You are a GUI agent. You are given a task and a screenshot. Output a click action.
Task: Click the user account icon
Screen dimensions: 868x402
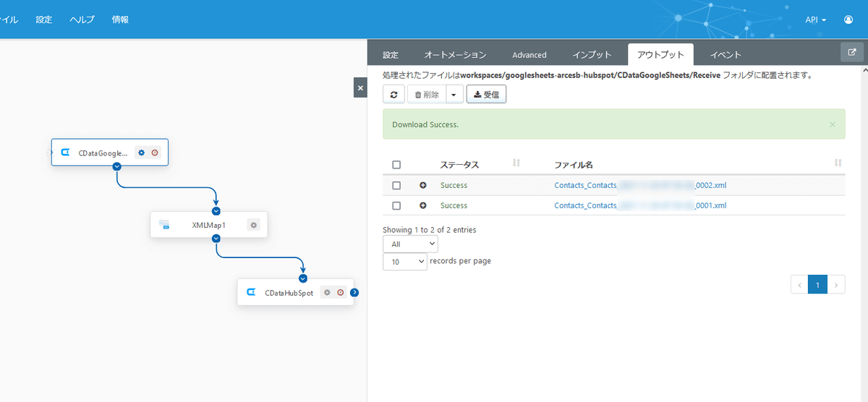848,20
